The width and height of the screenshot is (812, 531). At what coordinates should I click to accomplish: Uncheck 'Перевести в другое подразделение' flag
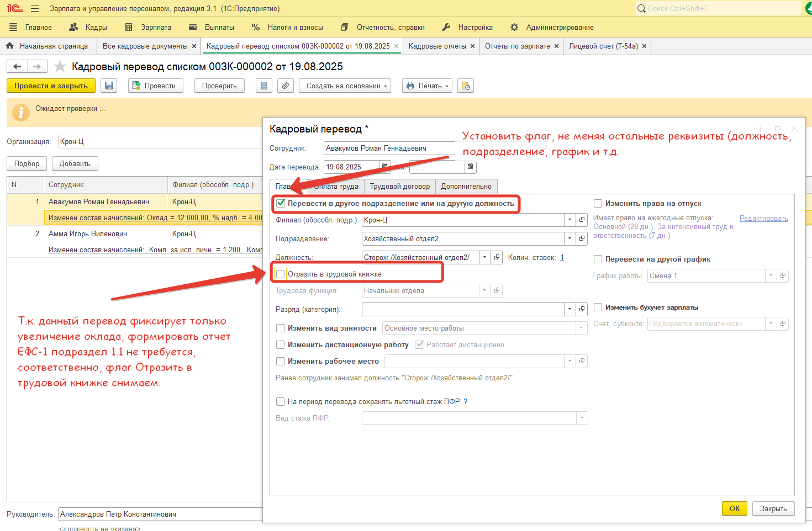point(281,203)
